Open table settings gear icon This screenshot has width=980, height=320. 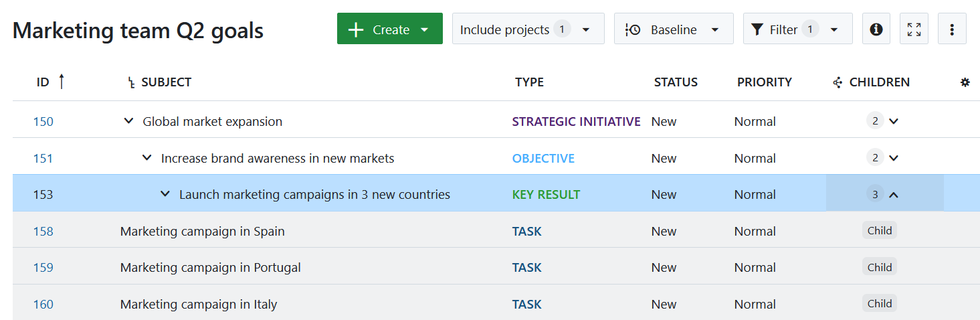pyautogui.click(x=965, y=82)
